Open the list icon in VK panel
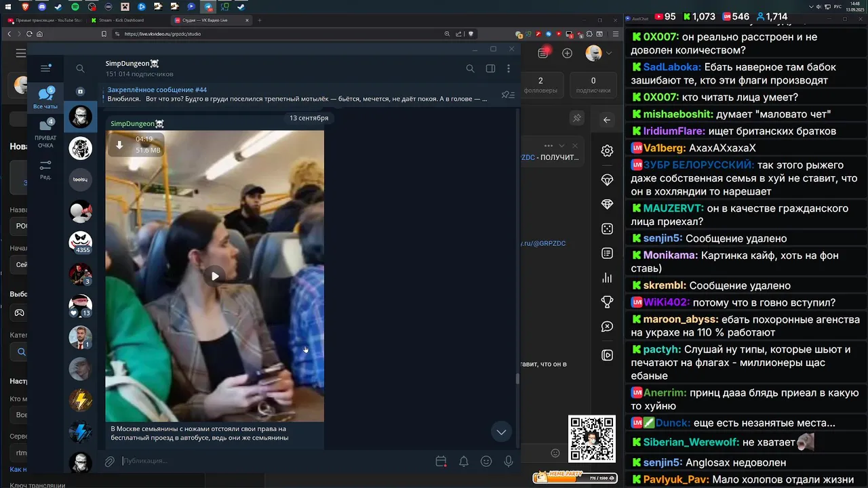The width and height of the screenshot is (868, 488). click(x=607, y=253)
